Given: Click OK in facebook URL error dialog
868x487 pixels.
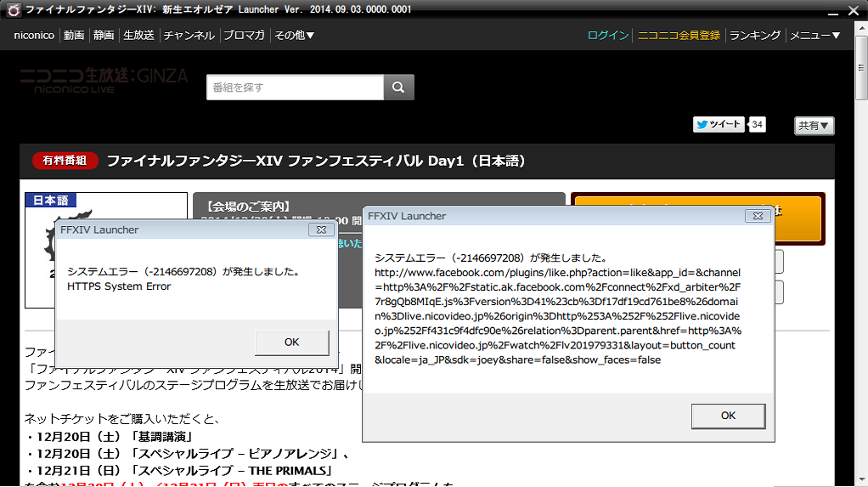Looking at the screenshot, I should [728, 416].
